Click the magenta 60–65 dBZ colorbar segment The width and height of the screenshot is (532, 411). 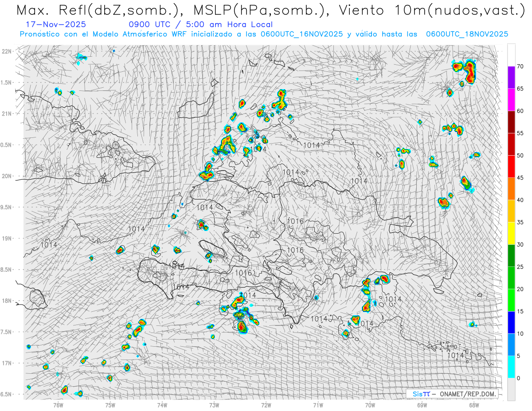(x=511, y=100)
